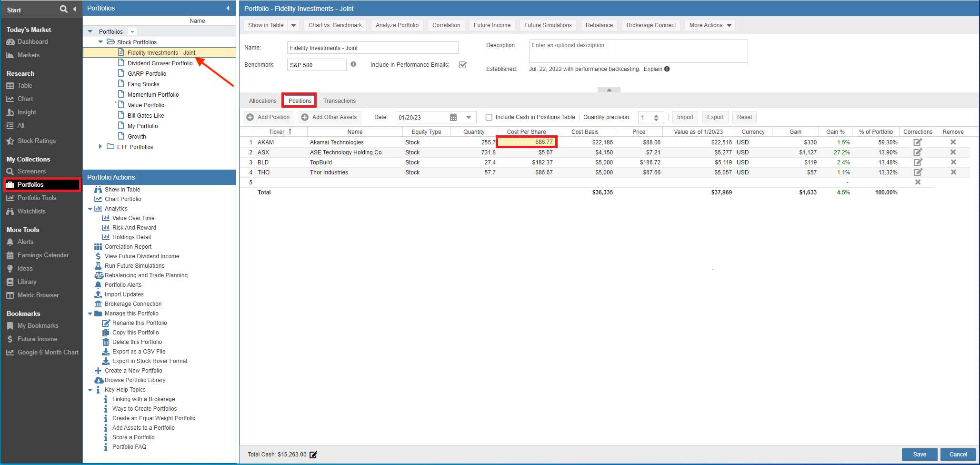Collapse the Manage this Portfolio group
Image resolution: width=980 pixels, height=465 pixels.
tap(90, 313)
